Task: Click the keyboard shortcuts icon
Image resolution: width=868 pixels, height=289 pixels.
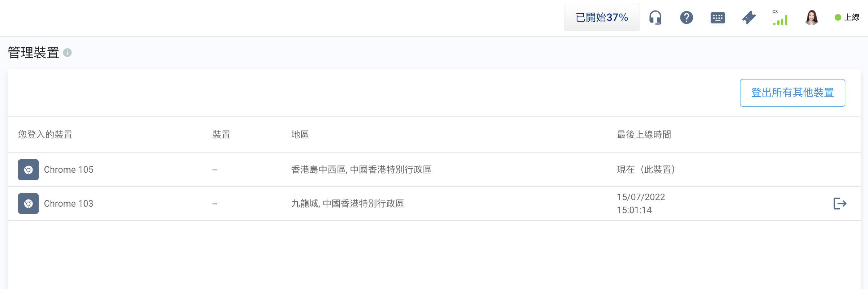Action: pos(718,18)
